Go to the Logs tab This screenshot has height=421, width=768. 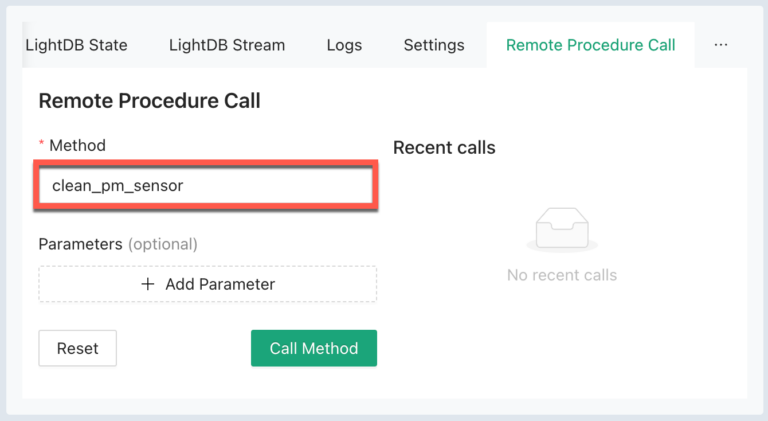344,45
